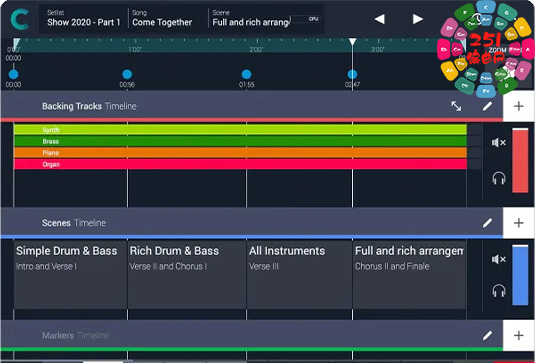The image size is (535, 363).
Task: Open the Setlist Show 2020 - Part 1
Action: click(x=84, y=18)
